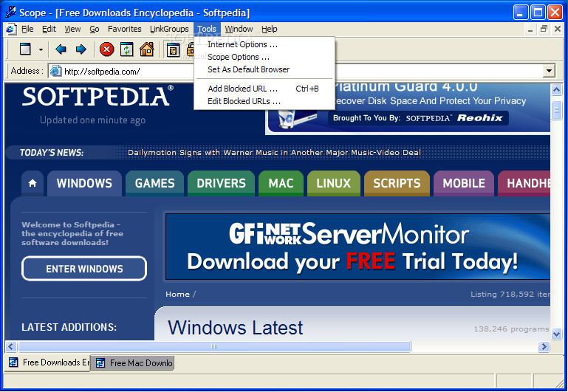The image size is (568, 392).
Task: Open the MOBILE category tab
Action: coord(464,183)
